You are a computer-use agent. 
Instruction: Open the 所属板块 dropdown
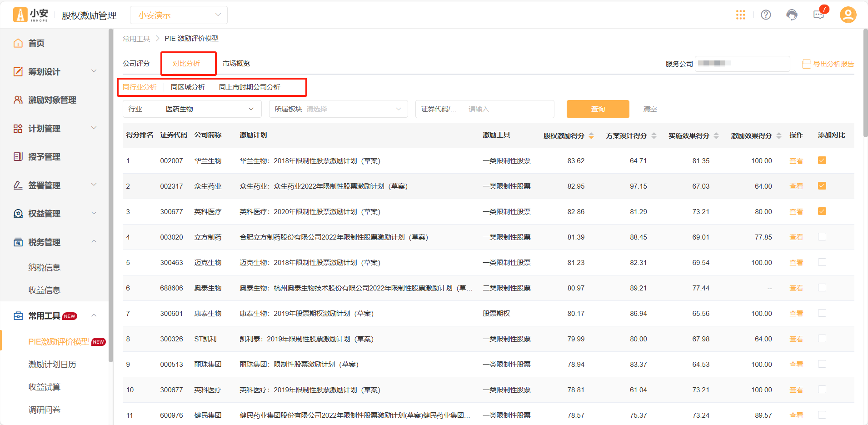click(338, 109)
